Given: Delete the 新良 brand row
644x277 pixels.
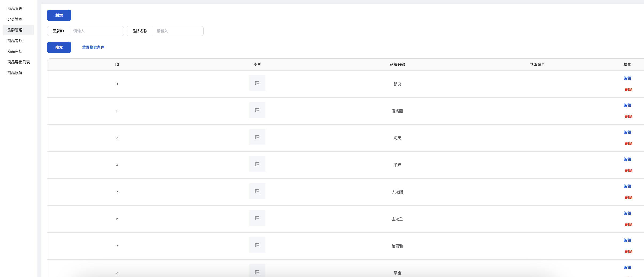Looking at the screenshot, I should point(629,90).
